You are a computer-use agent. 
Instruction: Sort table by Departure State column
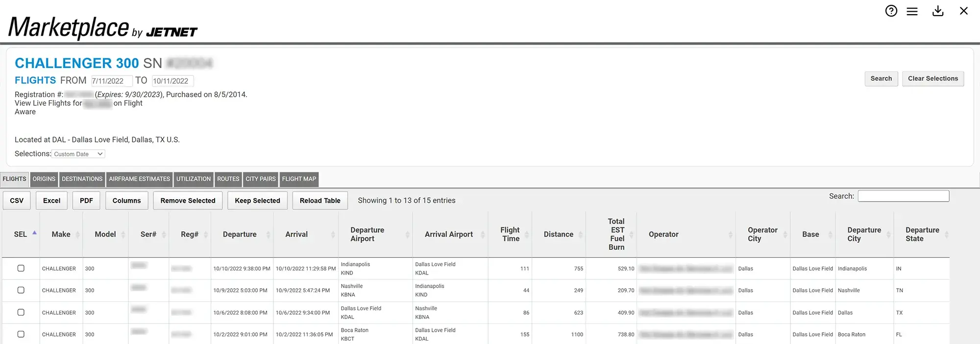pyautogui.click(x=922, y=234)
